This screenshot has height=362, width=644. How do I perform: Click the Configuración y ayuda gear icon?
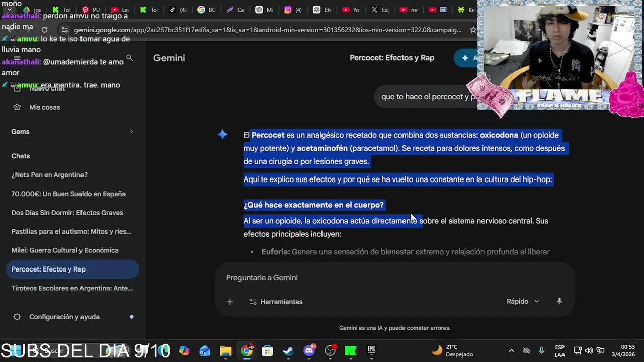click(x=17, y=317)
